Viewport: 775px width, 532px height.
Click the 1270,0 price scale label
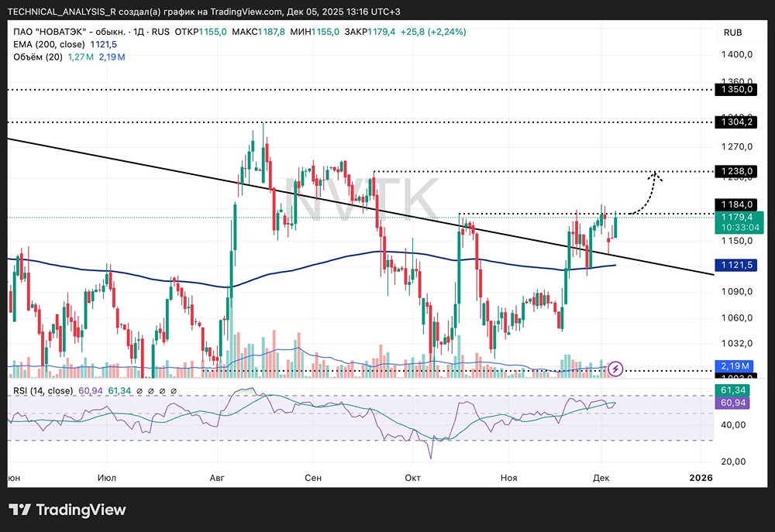coord(736,146)
